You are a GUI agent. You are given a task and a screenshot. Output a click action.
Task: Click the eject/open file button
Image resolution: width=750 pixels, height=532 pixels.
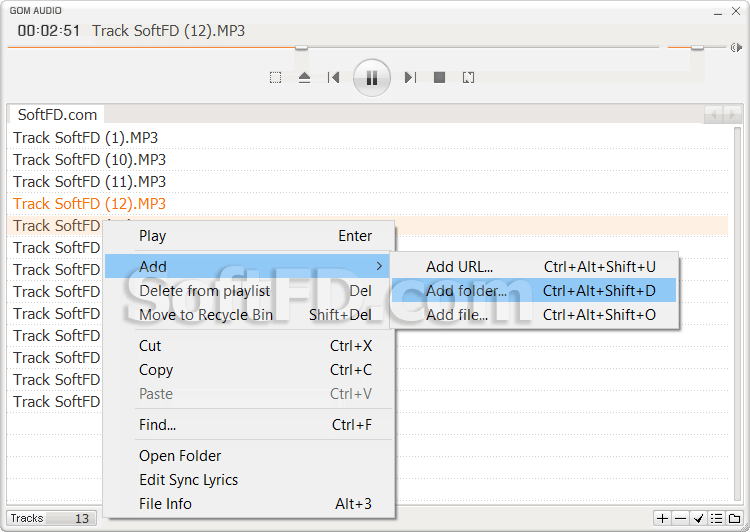304,78
